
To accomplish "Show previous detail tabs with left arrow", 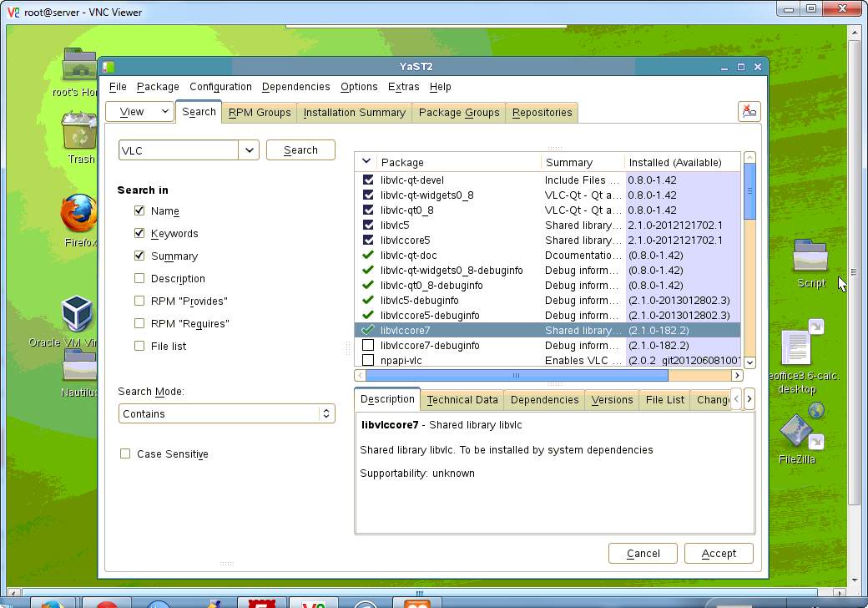I will click(x=736, y=398).
